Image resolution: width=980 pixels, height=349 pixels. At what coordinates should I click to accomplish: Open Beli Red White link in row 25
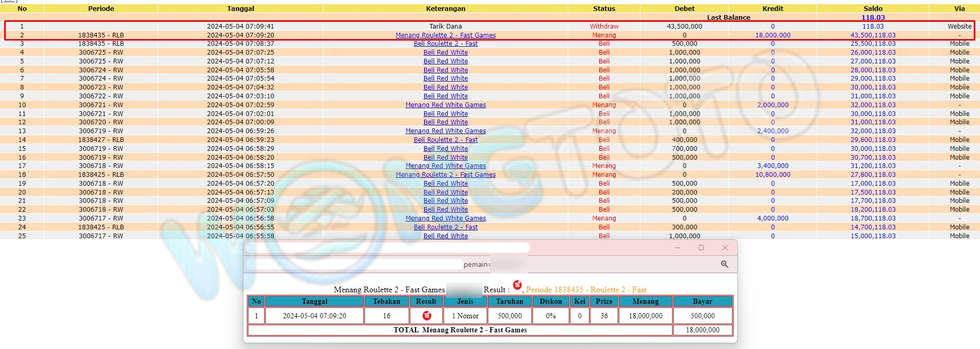click(446, 236)
